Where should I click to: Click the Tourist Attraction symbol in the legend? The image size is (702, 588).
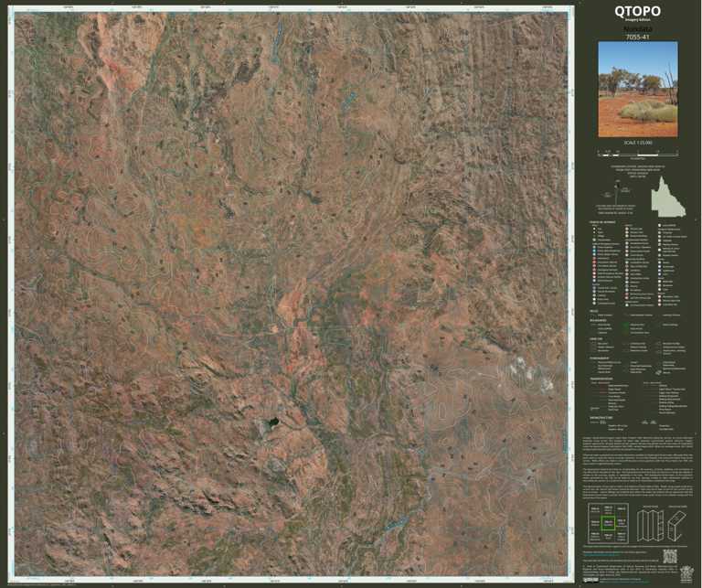click(594, 292)
